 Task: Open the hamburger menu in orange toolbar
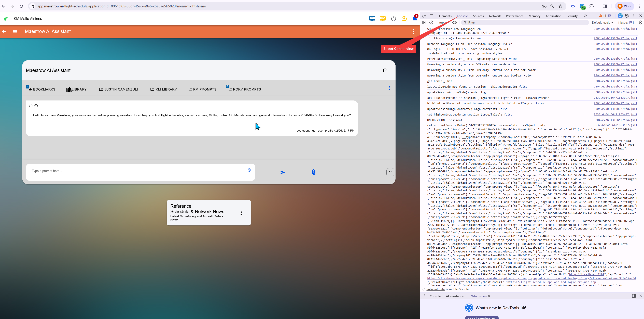(x=15, y=32)
